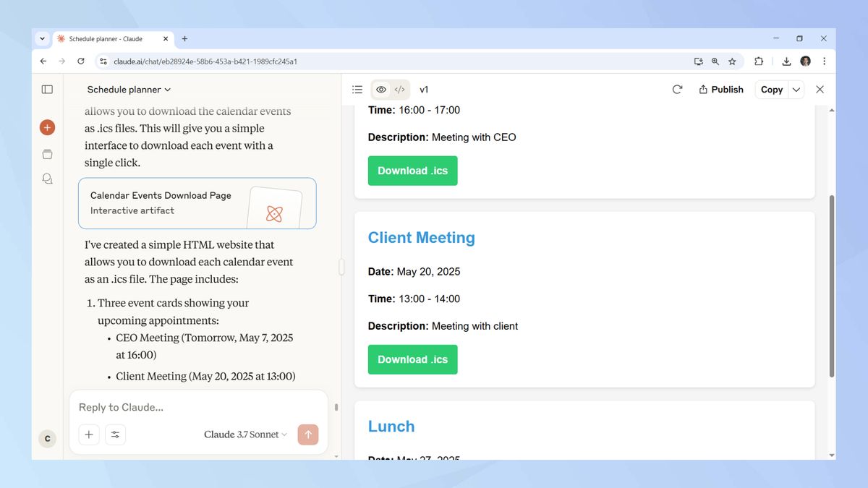Screen dimensions: 868x488
Task: Toggle the Claude sidebar panel icon
Action: tap(47, 90)
